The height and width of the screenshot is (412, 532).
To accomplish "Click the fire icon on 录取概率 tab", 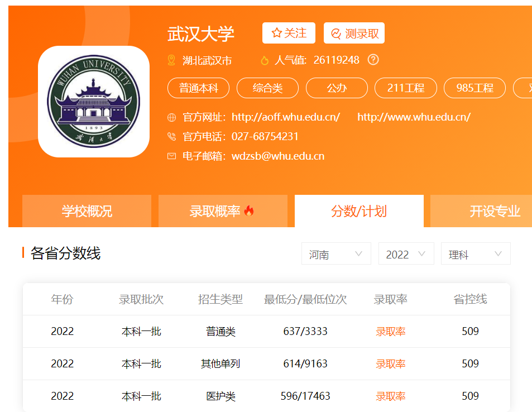I will point(249,211).
